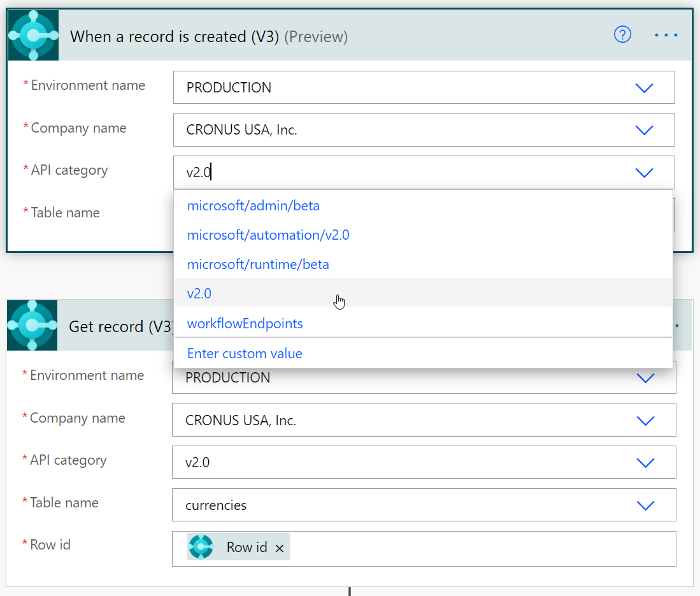Click the trigger's CRONUS USA, Inc. value
Screen dimensions: 700x596
click(241, 130)
